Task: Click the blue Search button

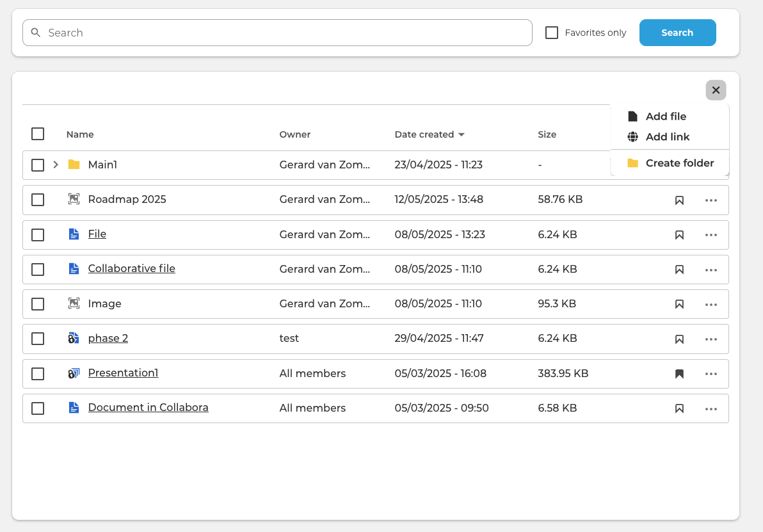Action: click(677, 33)
